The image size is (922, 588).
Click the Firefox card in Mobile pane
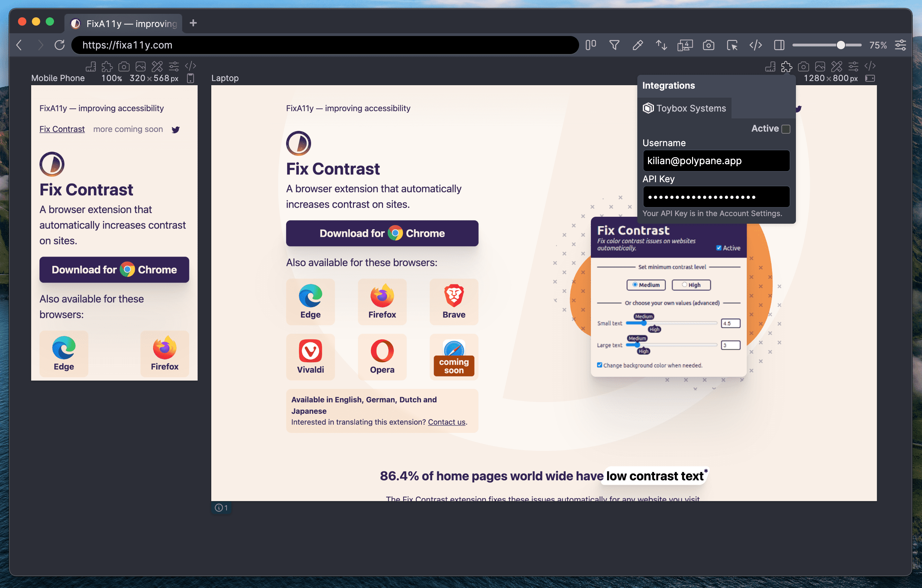pyautogui.click(x=165, y=354)
